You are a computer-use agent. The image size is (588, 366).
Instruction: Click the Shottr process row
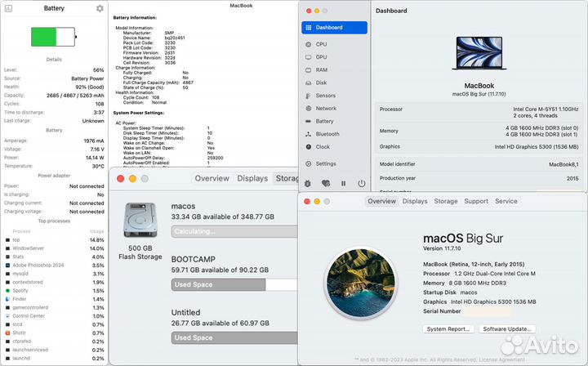55,333
